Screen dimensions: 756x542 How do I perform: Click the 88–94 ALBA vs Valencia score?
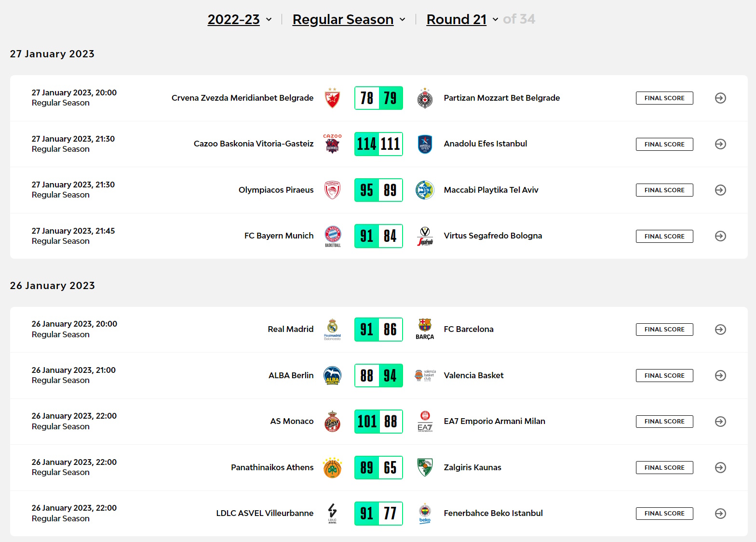(378, 376)
